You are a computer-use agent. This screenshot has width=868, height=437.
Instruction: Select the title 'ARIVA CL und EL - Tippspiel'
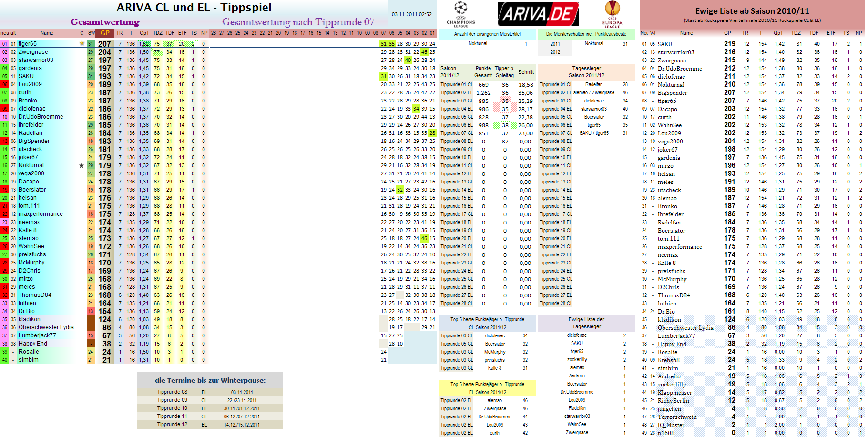194,8
